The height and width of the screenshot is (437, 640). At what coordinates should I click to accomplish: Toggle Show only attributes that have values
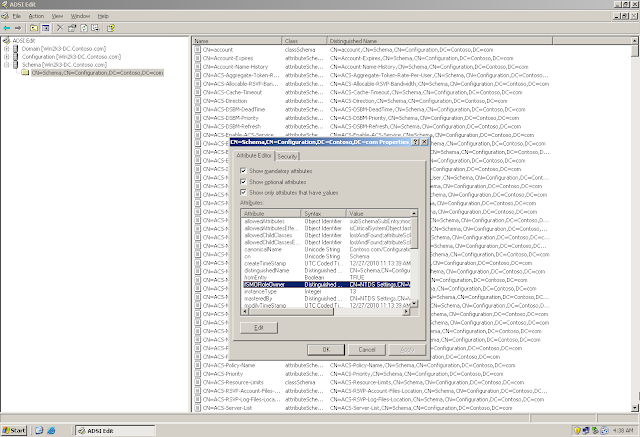point(243,192)
